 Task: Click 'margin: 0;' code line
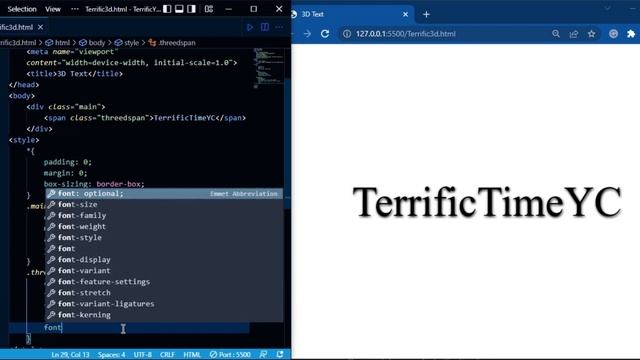pyautogui.click(x=65, y=173)
